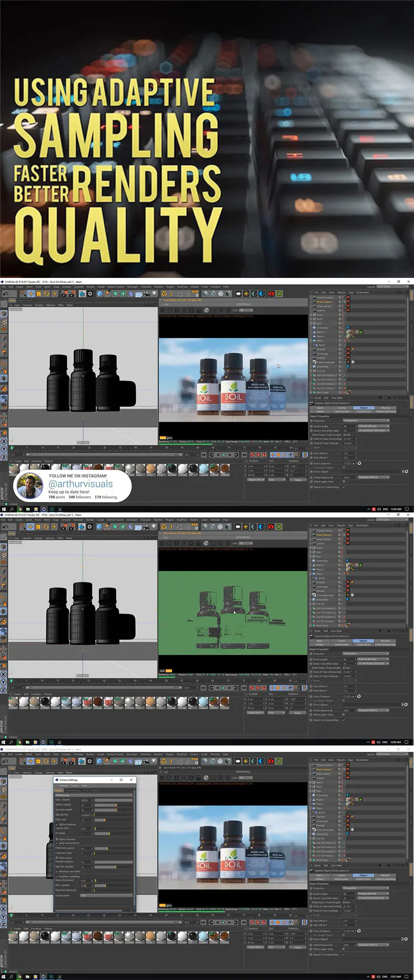Viewport: 414px width, 980px height.
Task: Open the Presets menu in Octane Settings
Action: (x=75, y=785)
